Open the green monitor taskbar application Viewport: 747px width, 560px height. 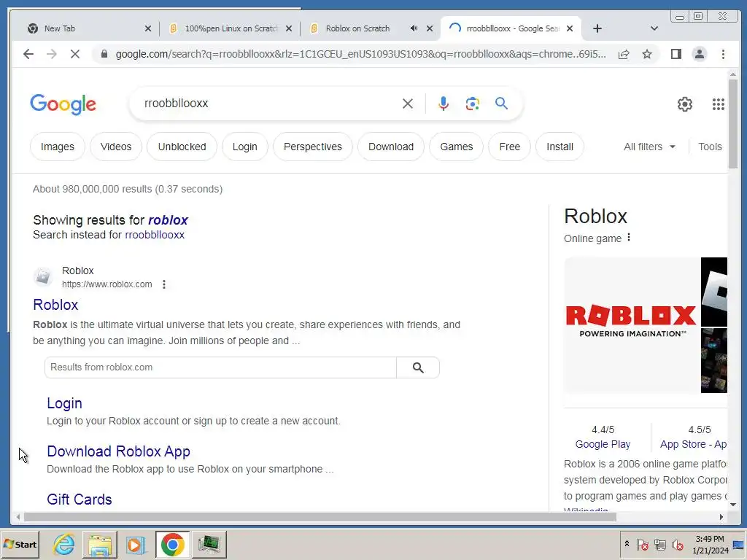(x=209, y=544)
